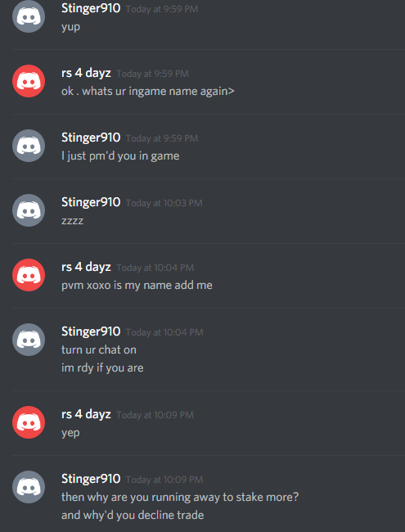Click rs 4 dayz's red avatar beside "whats ur ingame name"
Screen dimensions: 405x532
[29, 81]
